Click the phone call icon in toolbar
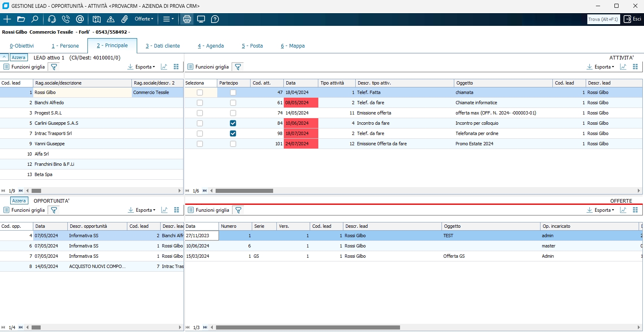Screen dimensions: 644x332 (66, 19)
